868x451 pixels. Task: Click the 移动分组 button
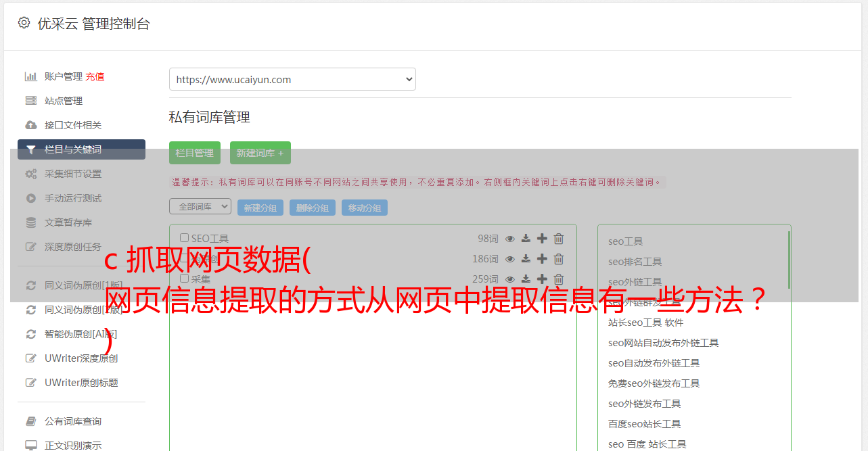pos(365,208)
